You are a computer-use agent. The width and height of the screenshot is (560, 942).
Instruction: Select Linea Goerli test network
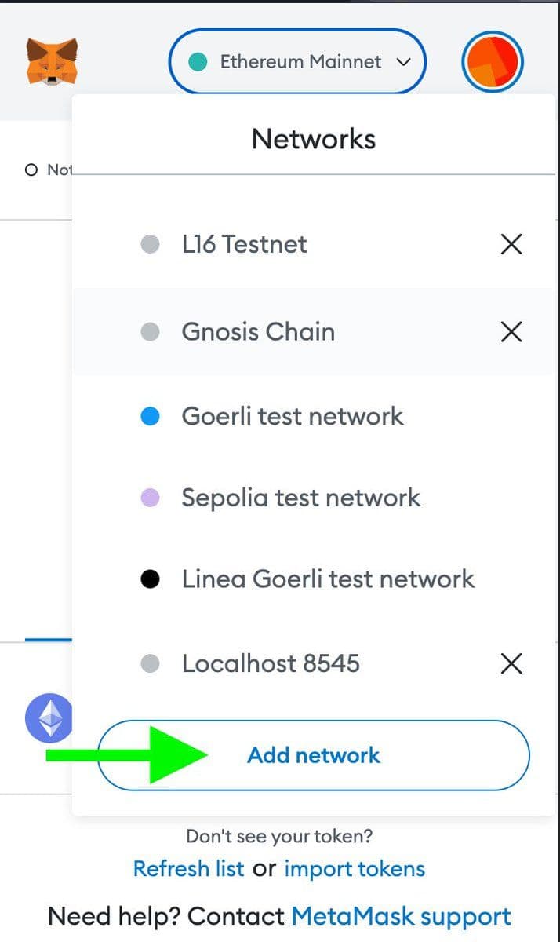pos(328,579)
